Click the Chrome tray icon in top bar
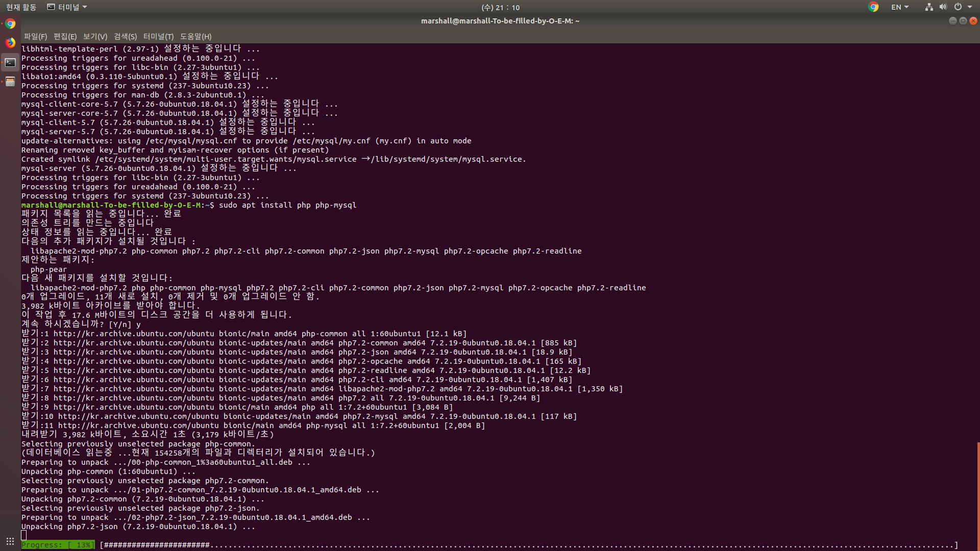Image resolution: width=980 pixels, height=551 pixels. pos(873,7)
